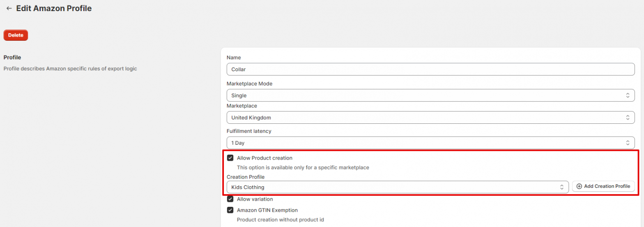Click the Allow Product creation label text

tap(264, 158)
